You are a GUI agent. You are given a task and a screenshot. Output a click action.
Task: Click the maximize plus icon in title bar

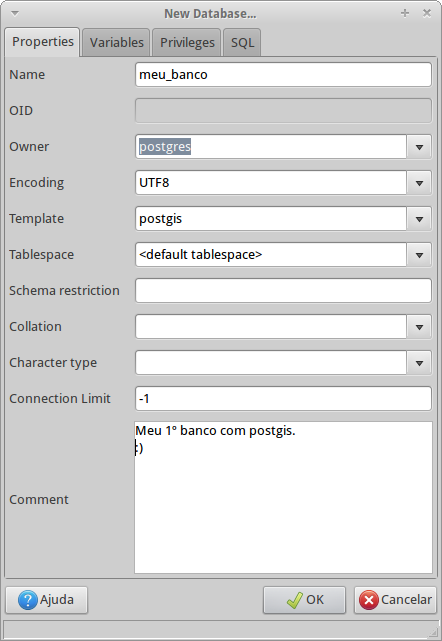tap(405, 13)
